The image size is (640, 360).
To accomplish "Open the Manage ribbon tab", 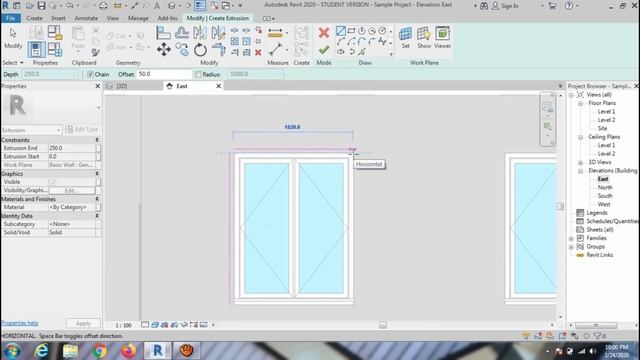I will pos(138,18).
